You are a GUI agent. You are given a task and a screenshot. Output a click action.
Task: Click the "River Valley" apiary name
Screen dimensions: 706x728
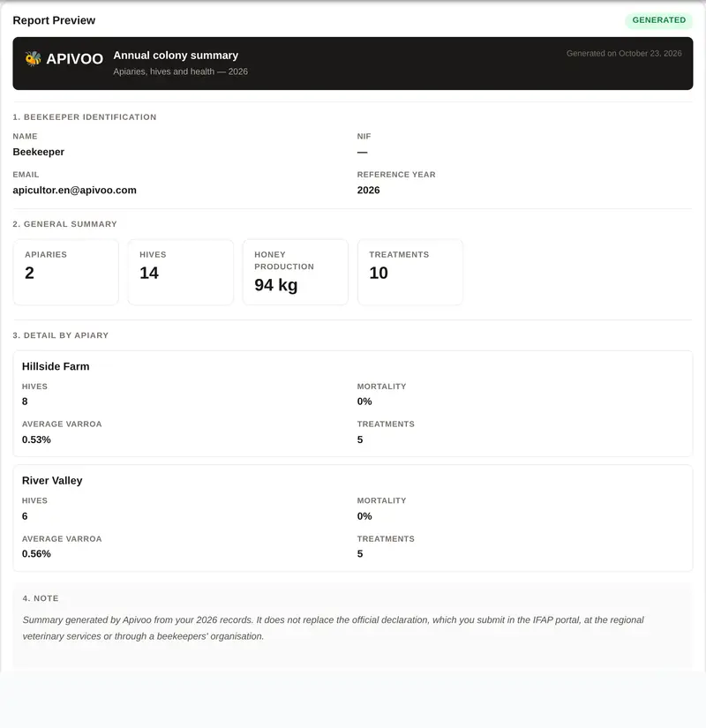(x=52, y=481)
